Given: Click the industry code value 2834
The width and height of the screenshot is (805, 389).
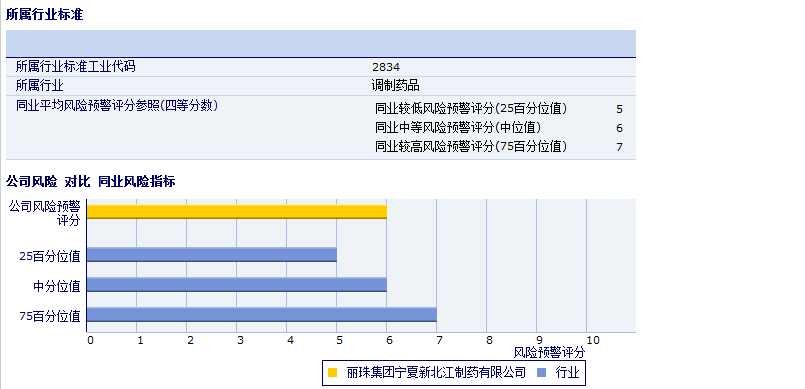Looking at the screenshot, I should [386, 67].
